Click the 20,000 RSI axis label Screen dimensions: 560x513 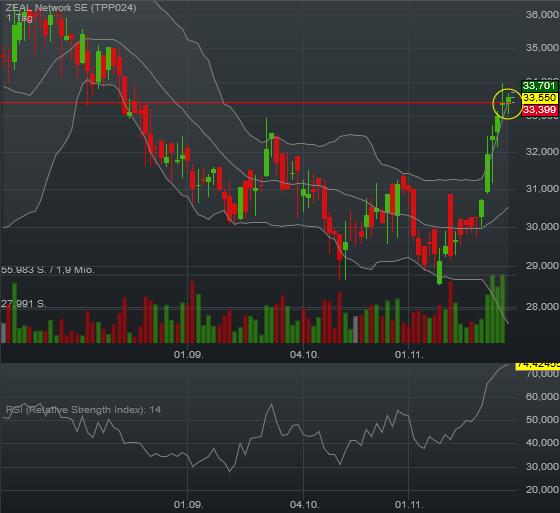pos(542,489)
